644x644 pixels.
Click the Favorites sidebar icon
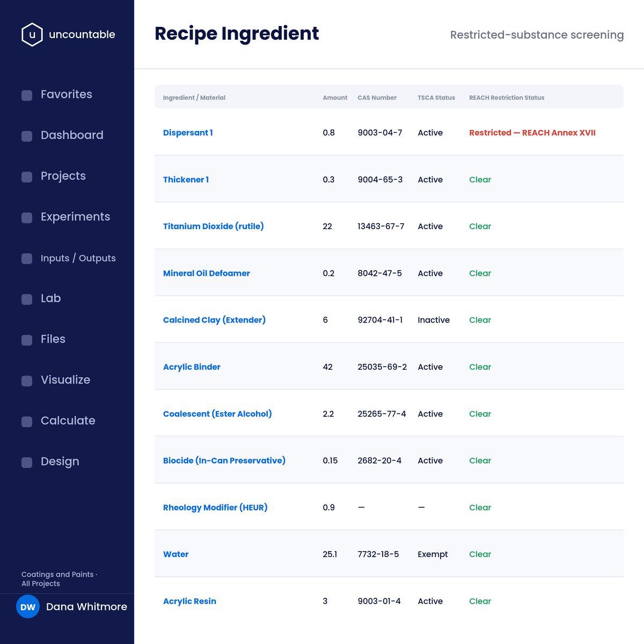coord(27,96)
